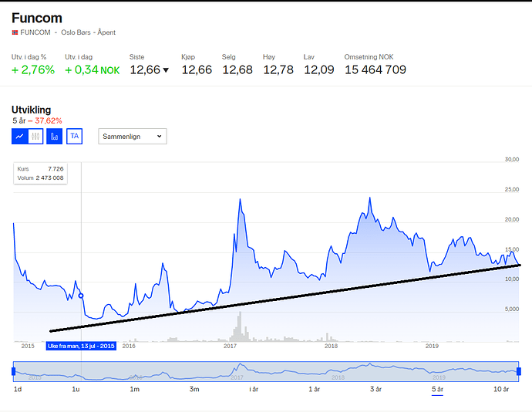Click the Omsetning value 15 464 709

(x=375, y=70)
